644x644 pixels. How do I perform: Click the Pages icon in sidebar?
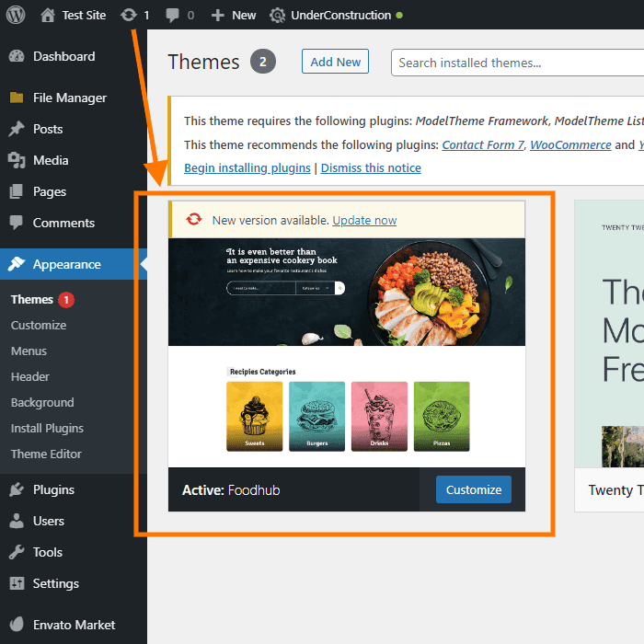(x=17, y=191)
